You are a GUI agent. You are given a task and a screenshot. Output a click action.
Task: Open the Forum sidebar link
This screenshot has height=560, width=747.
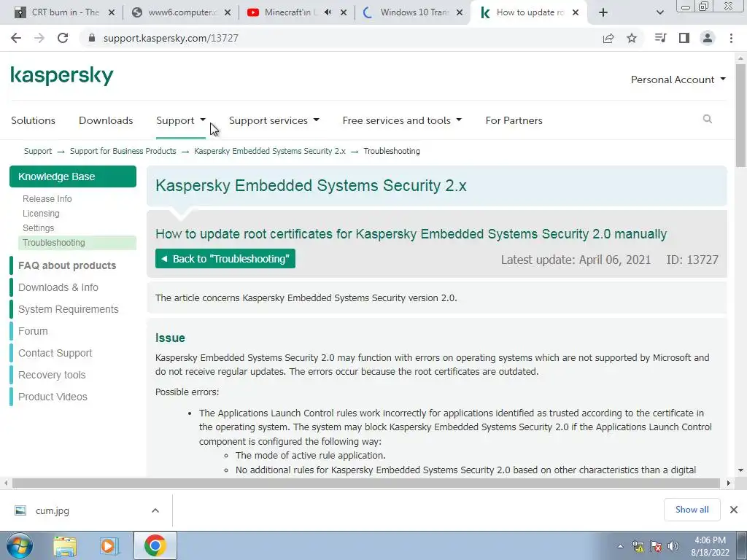[33, 332]
